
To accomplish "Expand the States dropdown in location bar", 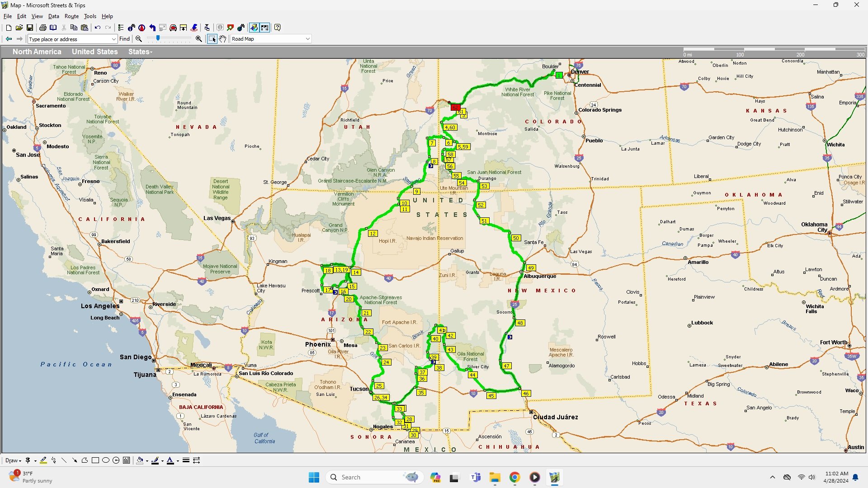I will click(x=140, y=52).
